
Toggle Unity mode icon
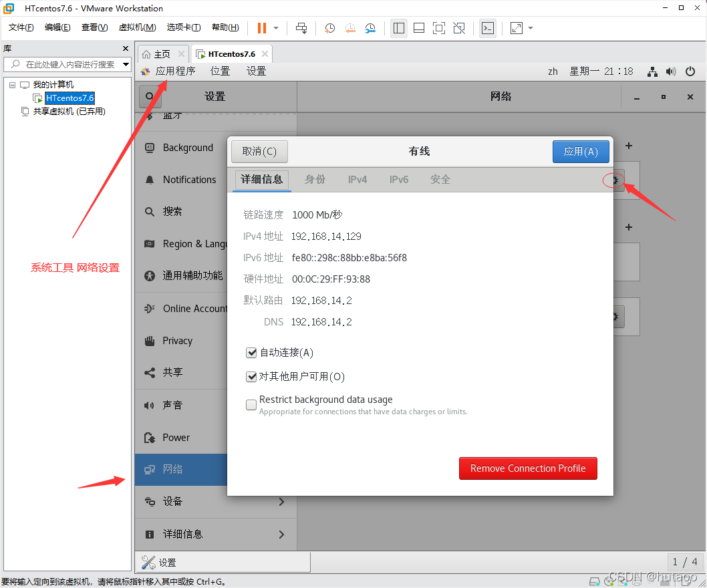click(x=459, y=28)
